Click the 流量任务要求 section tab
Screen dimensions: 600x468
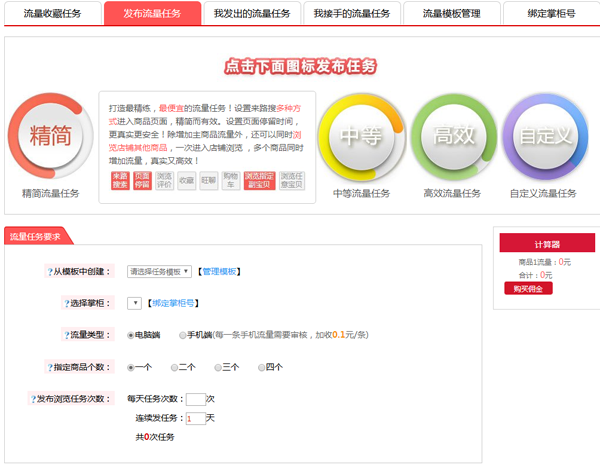click(x=37, y=236)
